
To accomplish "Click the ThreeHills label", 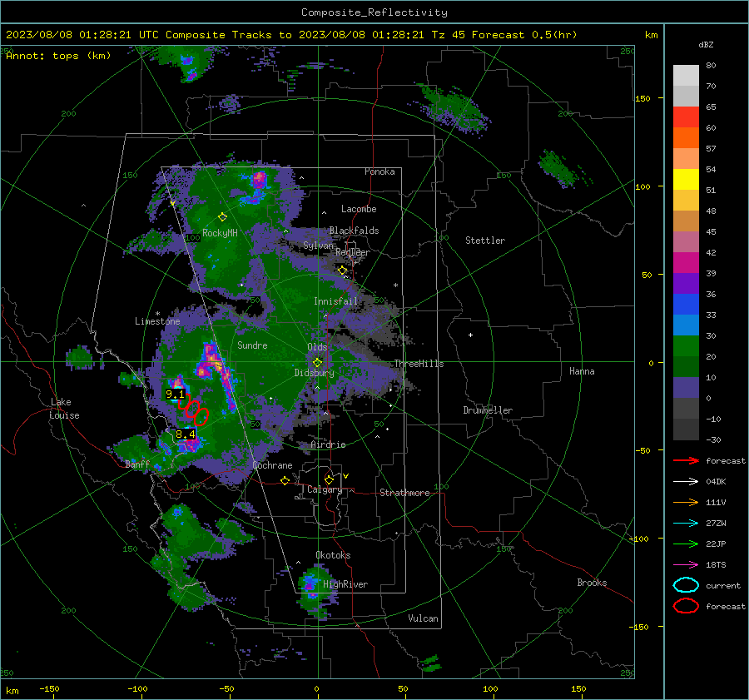I will coord(419,364).
